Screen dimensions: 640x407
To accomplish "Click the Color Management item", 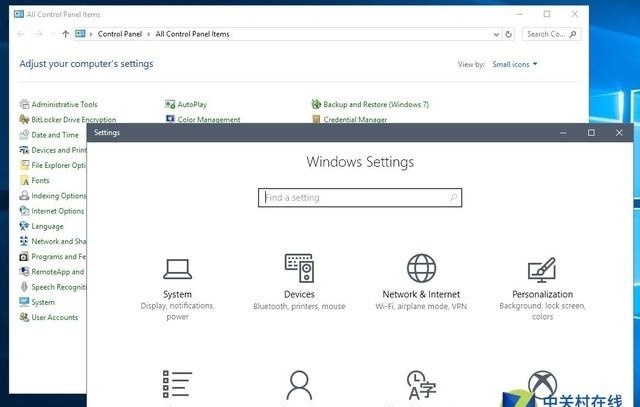I will click(203, 119).
